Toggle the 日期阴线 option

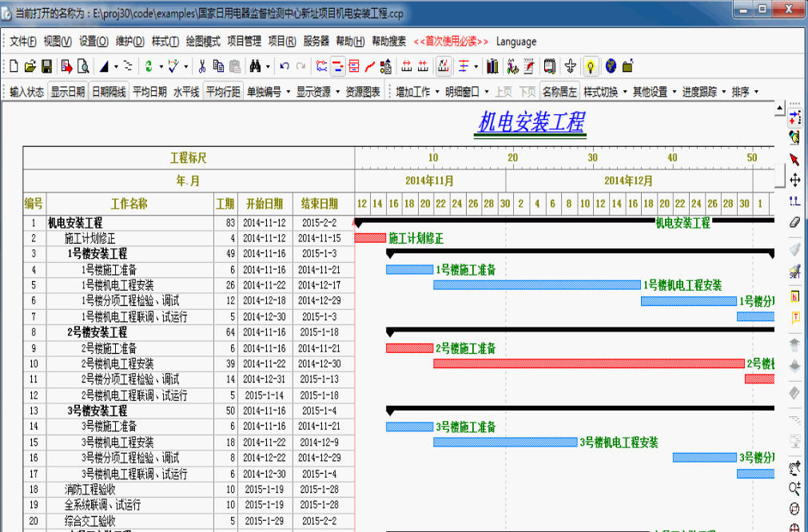108,92
